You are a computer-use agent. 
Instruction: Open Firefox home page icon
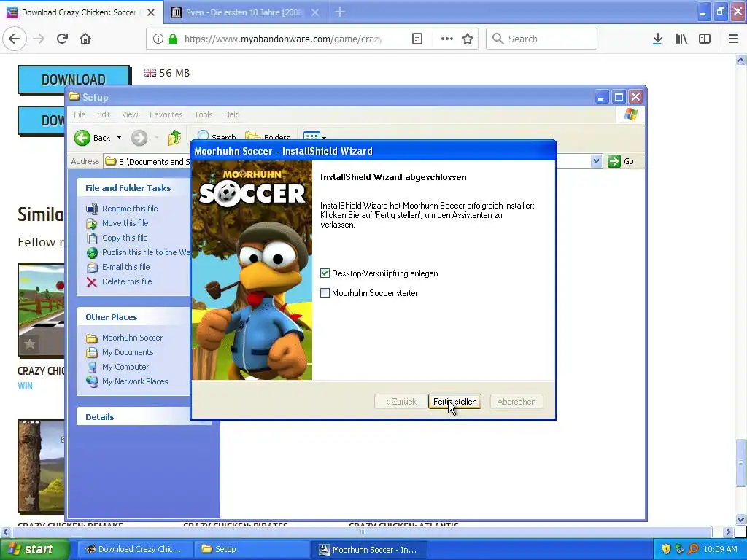click(85, 39)
